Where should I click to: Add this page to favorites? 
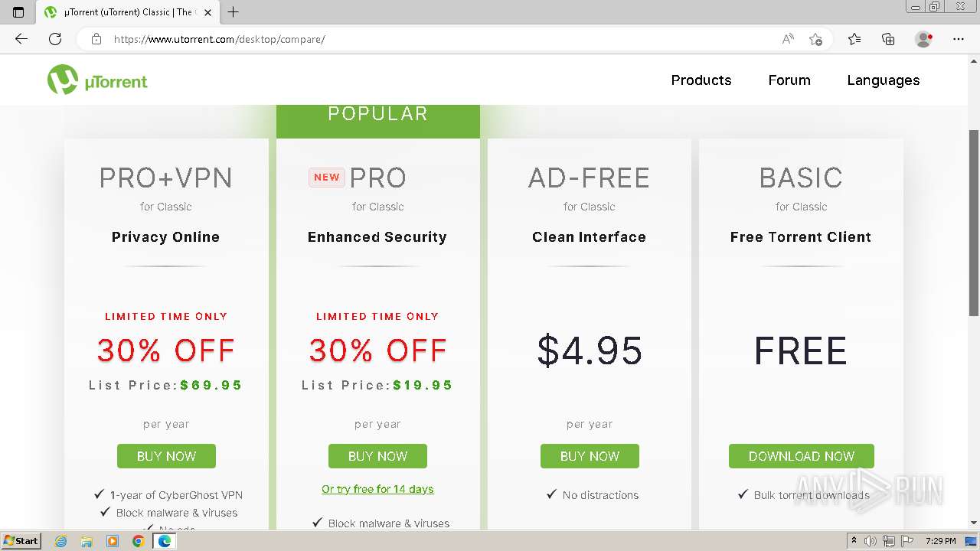tap(815, 39)
